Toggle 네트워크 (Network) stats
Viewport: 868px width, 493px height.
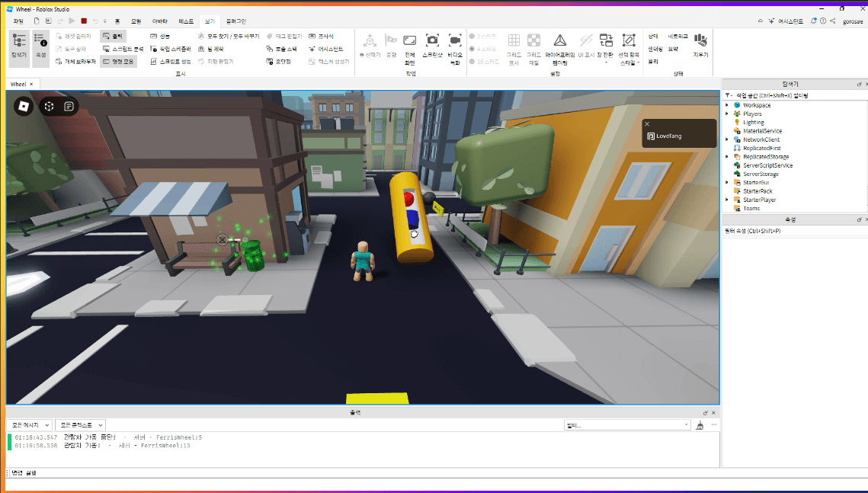point(677,36)
